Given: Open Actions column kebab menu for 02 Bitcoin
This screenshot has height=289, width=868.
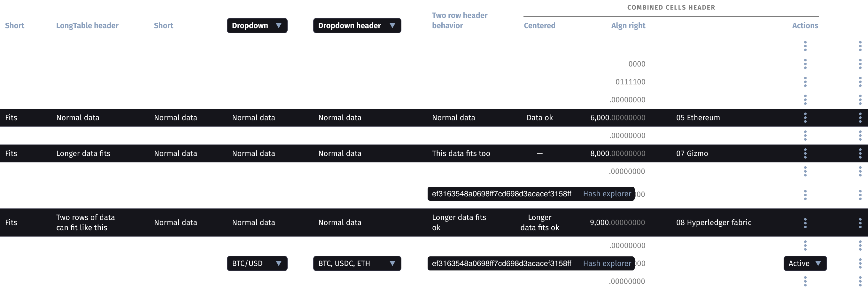Looking at the screenshot, I should [x=805, y=64].
